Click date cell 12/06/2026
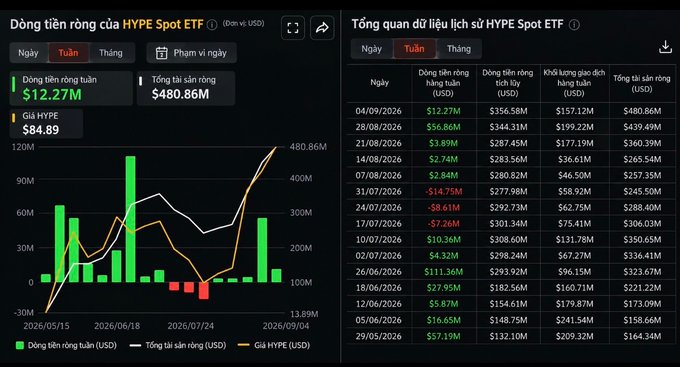 [379, 304]
